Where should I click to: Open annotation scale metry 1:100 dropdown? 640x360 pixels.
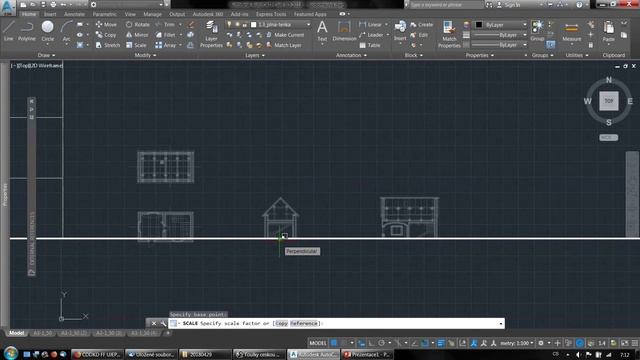(x=517, y=343)
